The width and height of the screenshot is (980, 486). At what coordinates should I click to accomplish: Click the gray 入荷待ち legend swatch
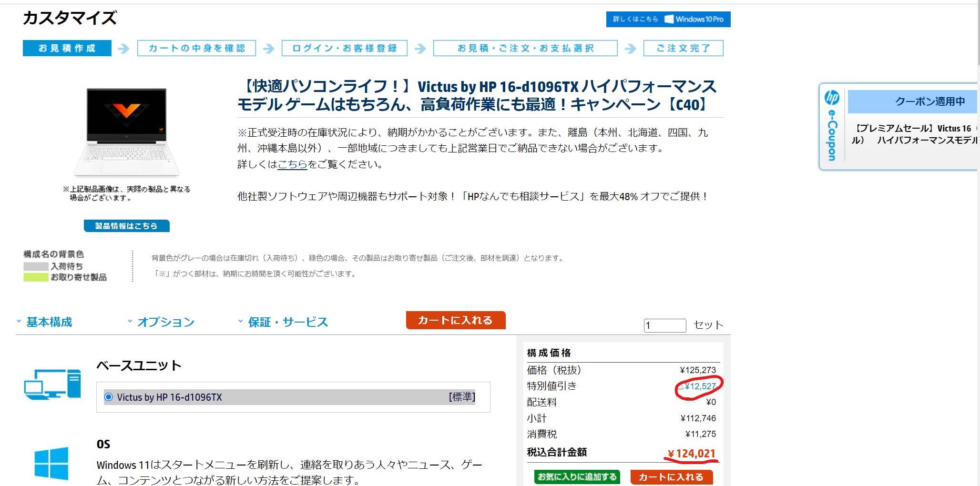click(x=36, y=266)
